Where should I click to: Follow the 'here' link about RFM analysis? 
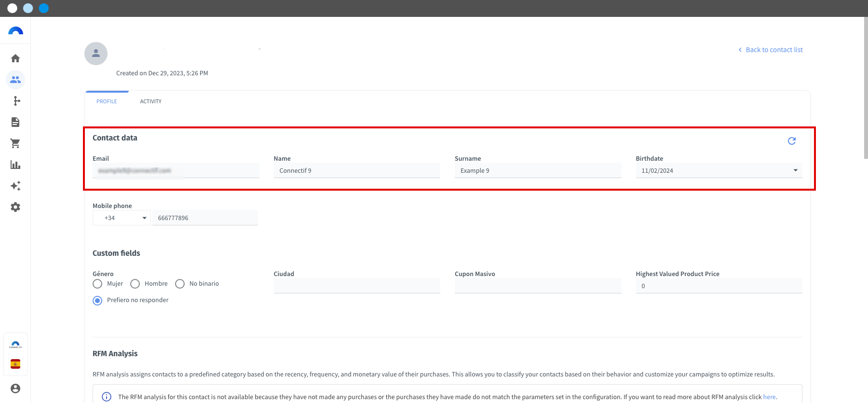(769, 397)
